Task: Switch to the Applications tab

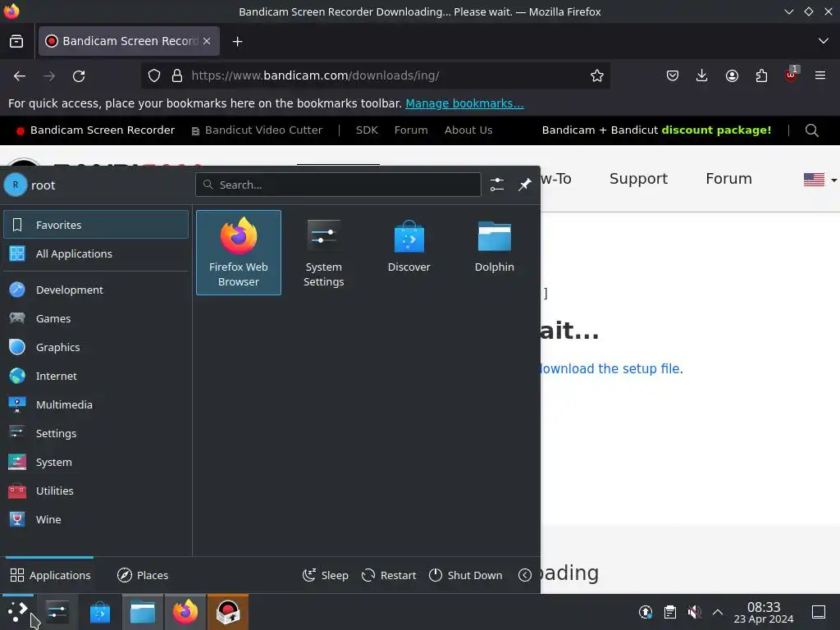Action: (x=50, y=575)
